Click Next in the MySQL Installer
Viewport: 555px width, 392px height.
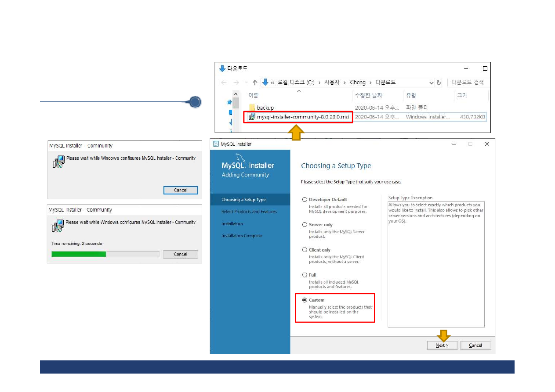coord(442,345)
